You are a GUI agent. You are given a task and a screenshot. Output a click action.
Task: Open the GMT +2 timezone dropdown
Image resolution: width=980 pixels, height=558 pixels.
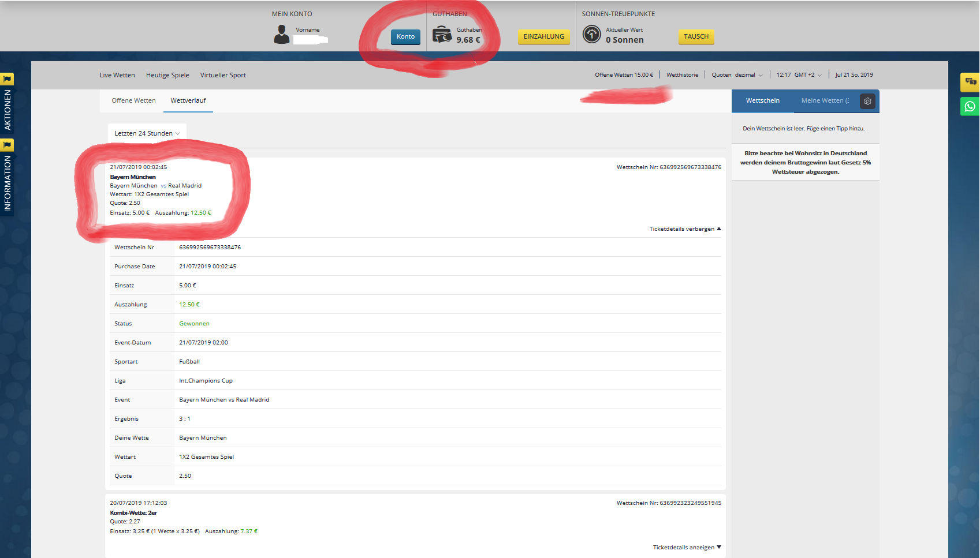[x=807, y=75]
